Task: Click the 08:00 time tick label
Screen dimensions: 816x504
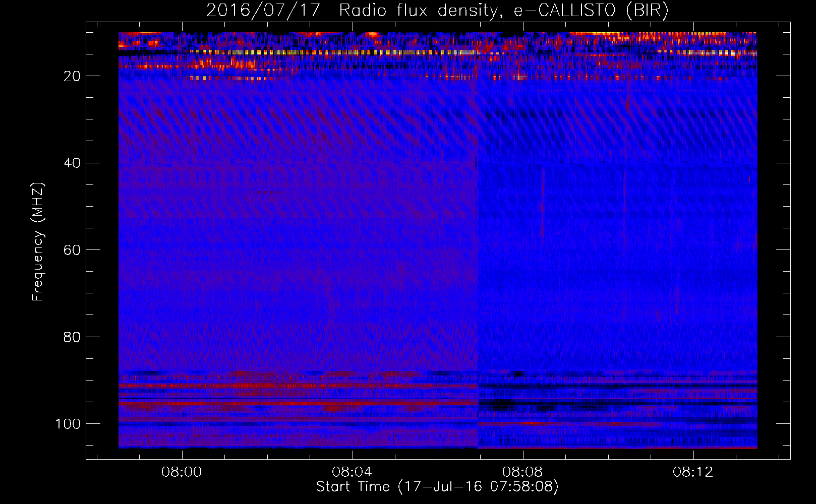Action: click(x=182, y=472)
